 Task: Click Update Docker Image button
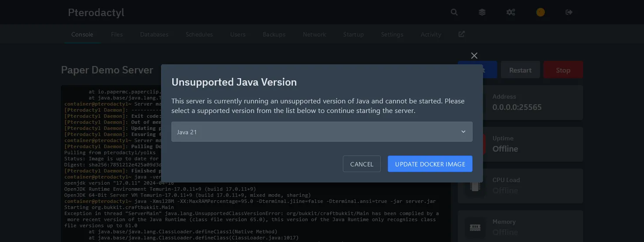coord(430,164)
